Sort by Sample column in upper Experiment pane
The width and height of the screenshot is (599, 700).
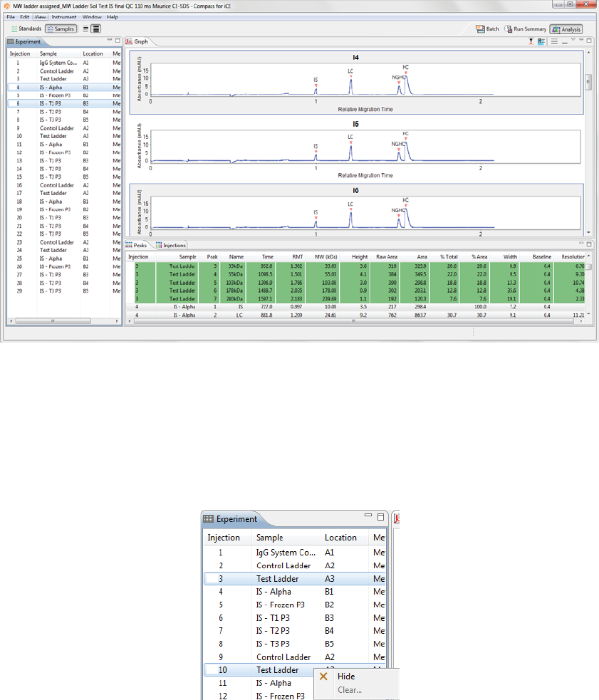pos(48,53)
